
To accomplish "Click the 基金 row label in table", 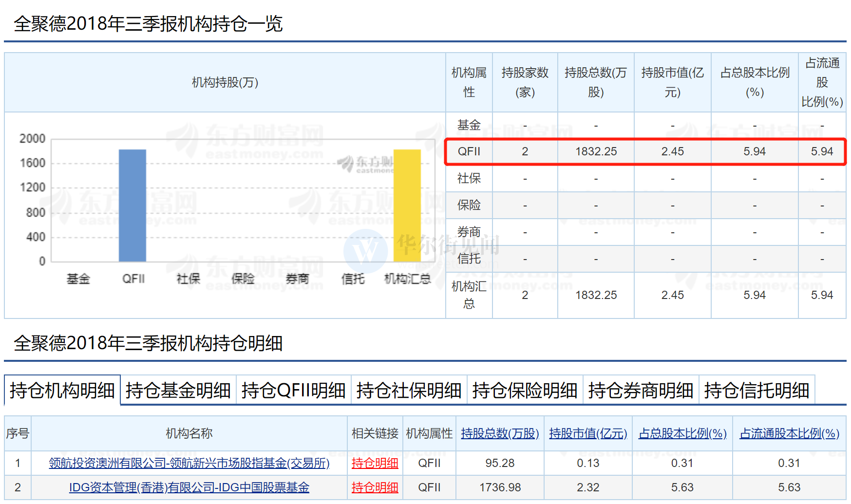I will [x=469, y=125].
